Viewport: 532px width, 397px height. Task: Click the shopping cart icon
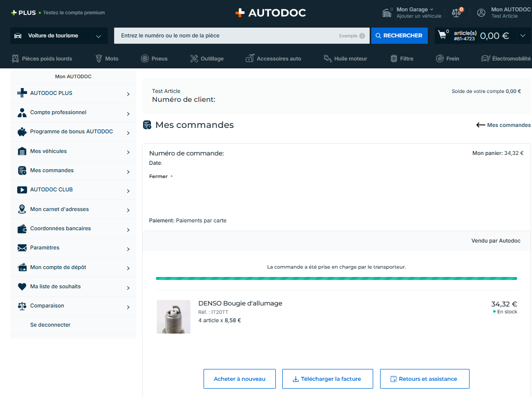click(443, 35)
